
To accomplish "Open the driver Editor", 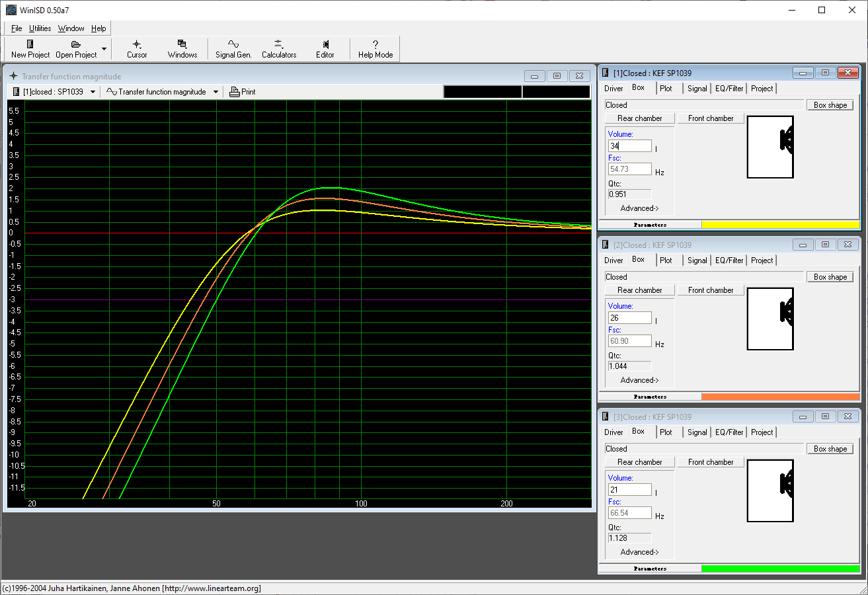I will [325, 49].
